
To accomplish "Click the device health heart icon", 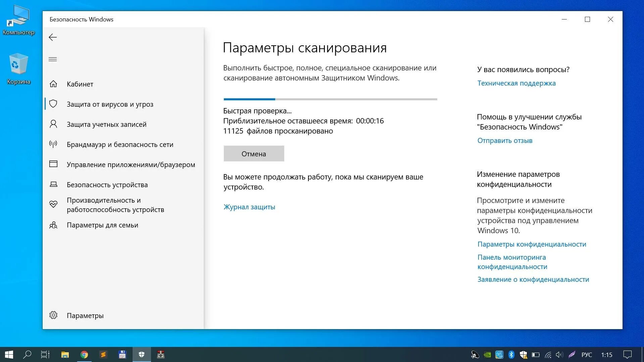I will [x=53, y=204].
